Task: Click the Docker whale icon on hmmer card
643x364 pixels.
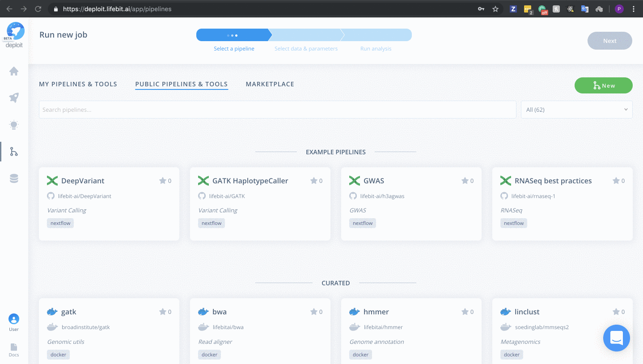Action: pos(355,312)
